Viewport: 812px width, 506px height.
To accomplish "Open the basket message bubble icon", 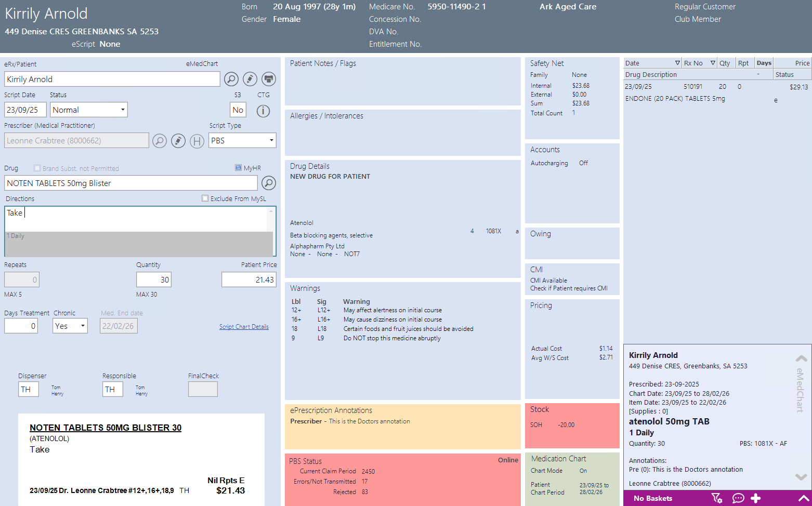I will pyautogui.click(x=738, y=498).
